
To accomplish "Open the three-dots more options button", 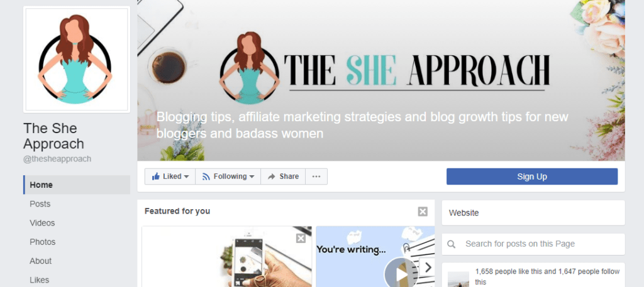I will click(x=316, y=176).
